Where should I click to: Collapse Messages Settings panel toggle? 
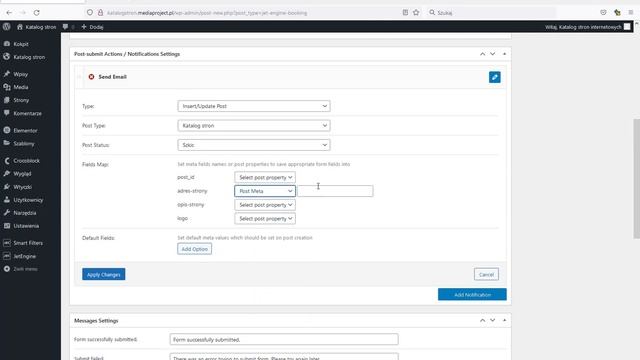(x=504, y=320)
